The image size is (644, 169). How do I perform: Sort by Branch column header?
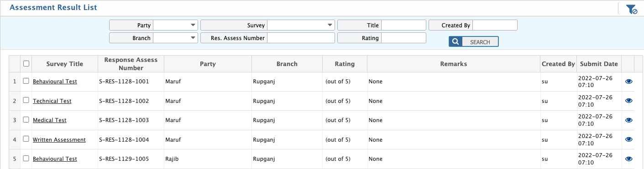tap(287, 64)
